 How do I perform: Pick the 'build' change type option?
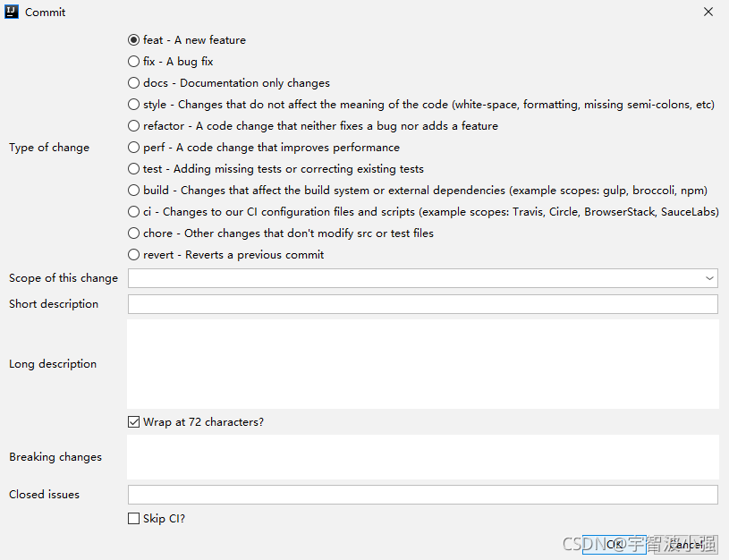(x=134, y=191)
